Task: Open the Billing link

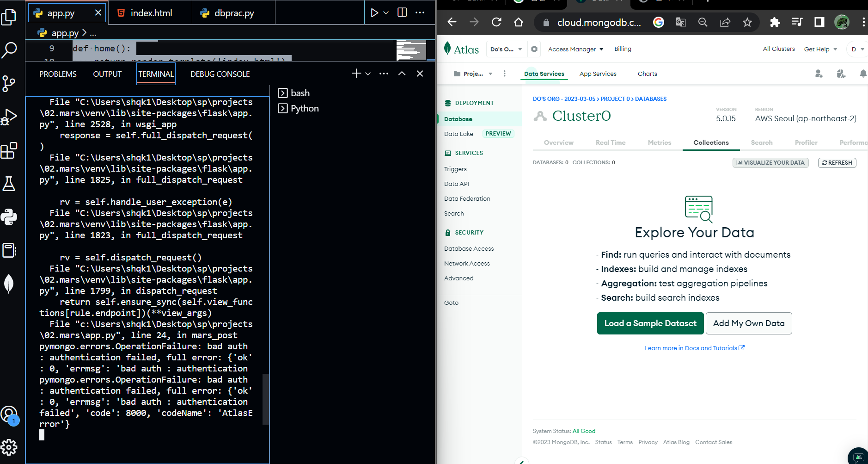Action: (x=623, y=49)
